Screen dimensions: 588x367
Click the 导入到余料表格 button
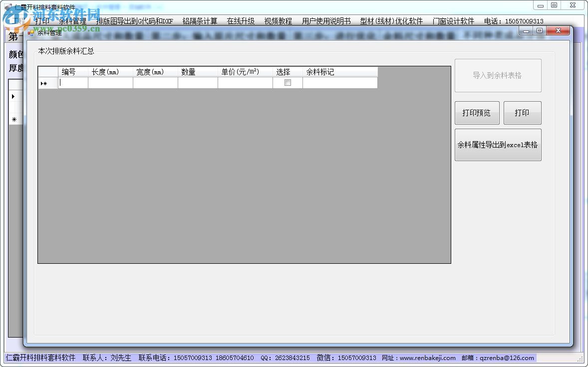498,76
